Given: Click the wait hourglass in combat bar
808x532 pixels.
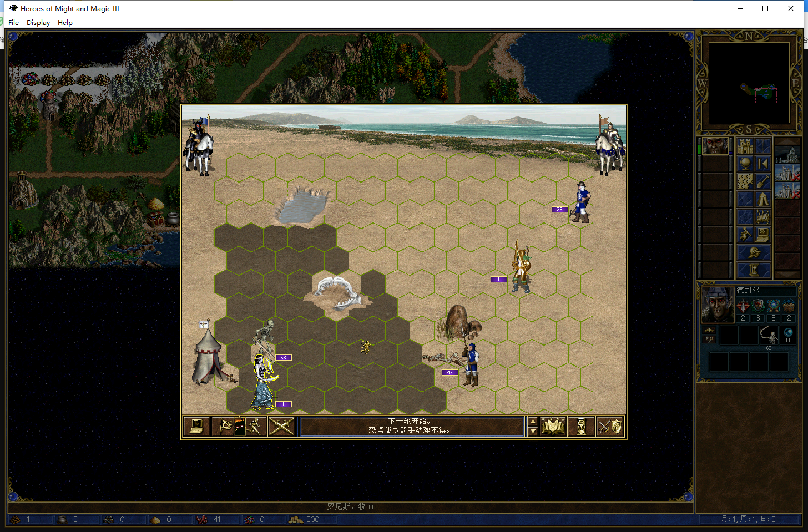Looking at the screenshot, I should 581,427.
